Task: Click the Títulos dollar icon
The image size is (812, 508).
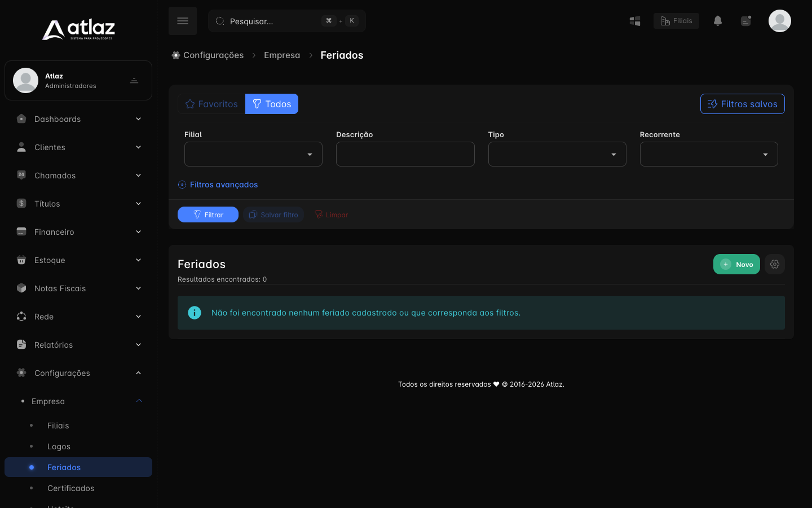Action: pyautogui.click(x=21, y=204)
